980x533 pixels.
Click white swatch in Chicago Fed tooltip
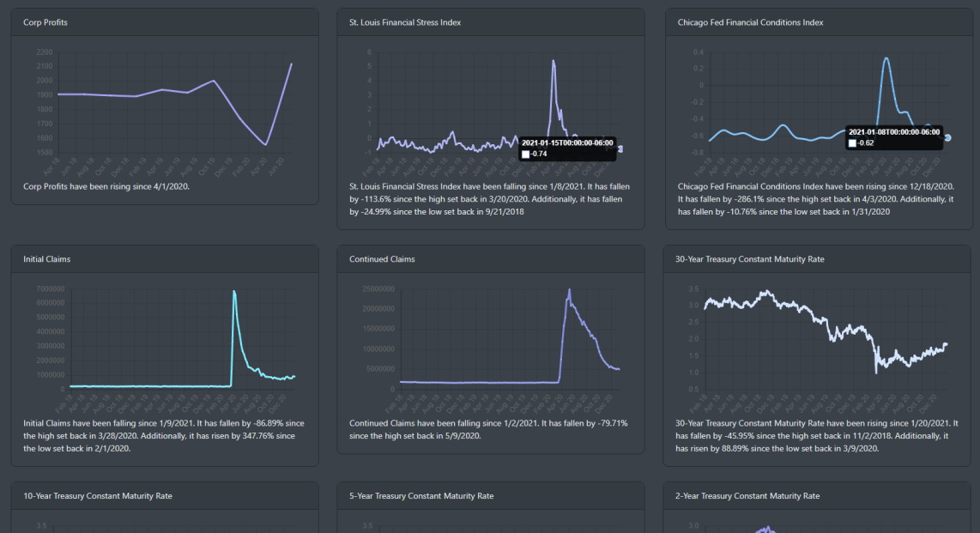pyautogui.click(x=852, y=143)
